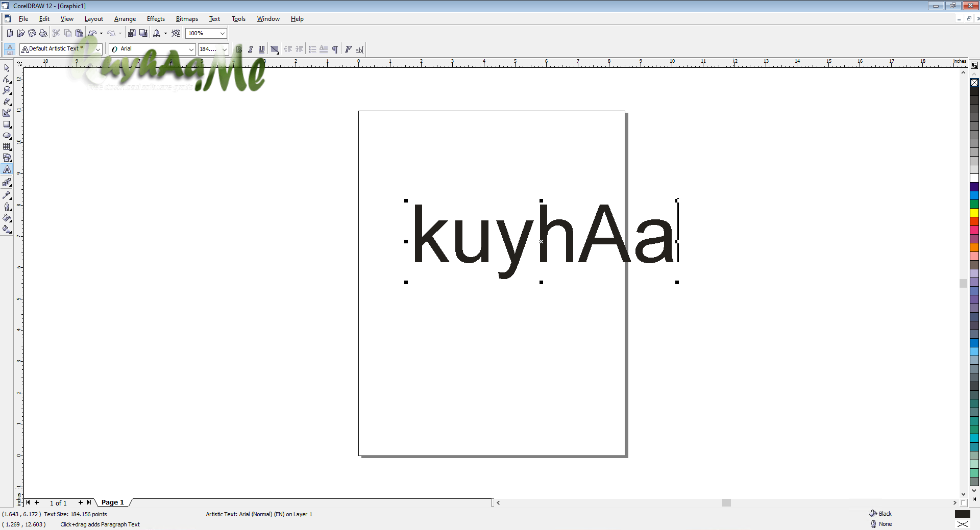Pick the Ellipse tool
The width and height of the screenshot is (980, 530).
[7, 136]
